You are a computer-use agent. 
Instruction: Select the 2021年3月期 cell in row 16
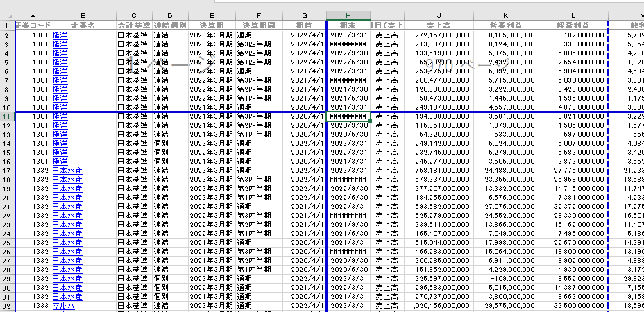tap(212, 162)
